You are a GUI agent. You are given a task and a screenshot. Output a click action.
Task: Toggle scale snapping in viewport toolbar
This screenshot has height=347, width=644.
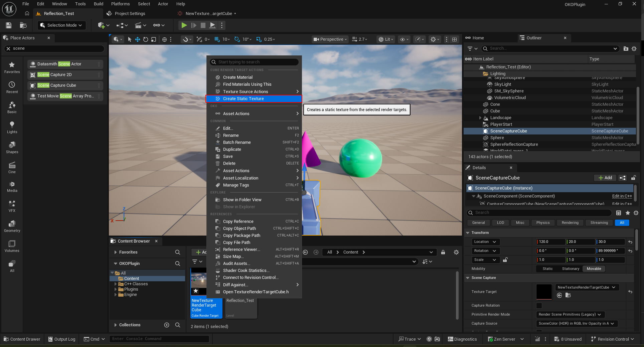click(x=259, y=39)
